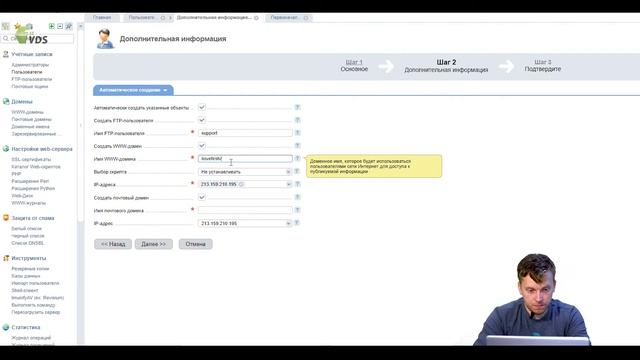The width and height of the screenshot is (640, 360).
Task: Open Белый список in sidebar
Action: click(x=27, y=229)
